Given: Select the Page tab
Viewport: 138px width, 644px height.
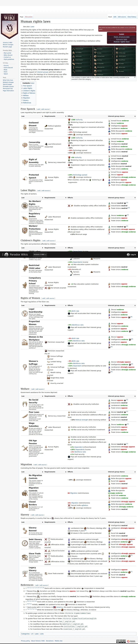Looking at the screenshot, I should point(21,17).
